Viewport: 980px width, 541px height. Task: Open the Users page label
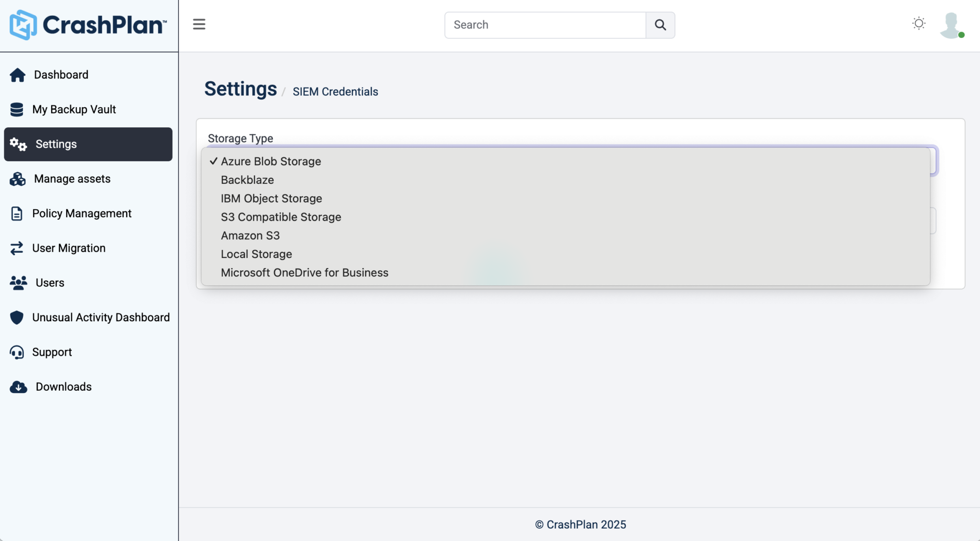[x=50, y=283]
